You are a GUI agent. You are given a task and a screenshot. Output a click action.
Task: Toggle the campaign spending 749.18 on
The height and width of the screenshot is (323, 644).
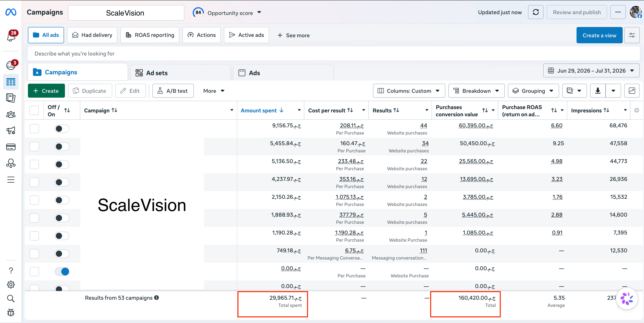pyautogui.click(x=62, y=254)
